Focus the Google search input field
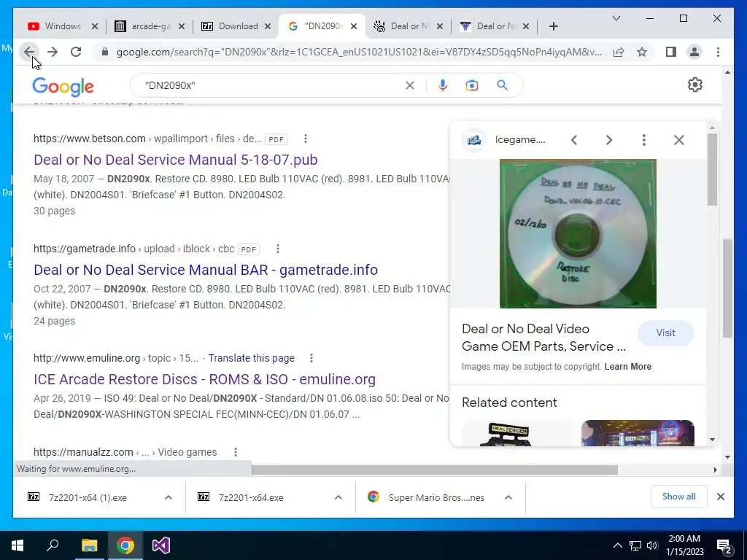 (x=271, y=85)
